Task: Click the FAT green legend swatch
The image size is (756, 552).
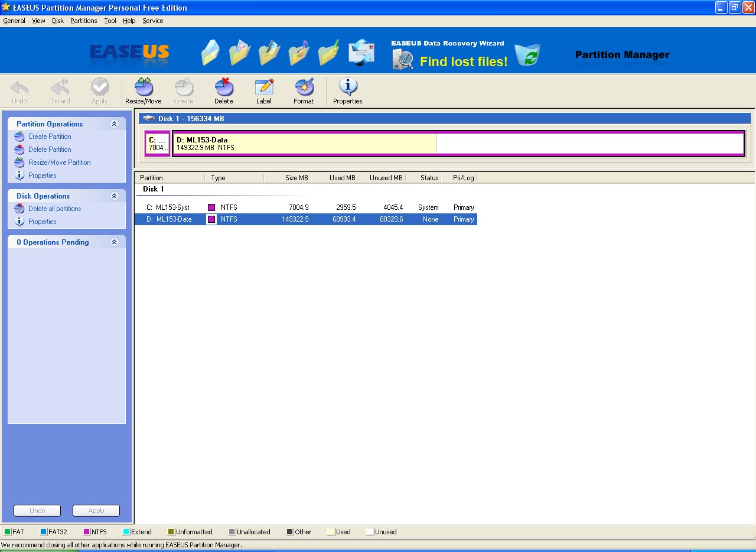Action: (7, 532)
